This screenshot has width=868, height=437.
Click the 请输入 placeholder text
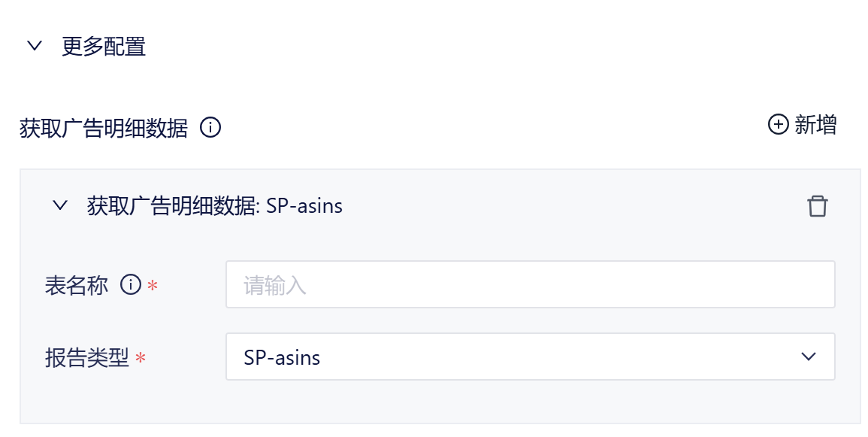pyautogui.click(x=275, y=286)
